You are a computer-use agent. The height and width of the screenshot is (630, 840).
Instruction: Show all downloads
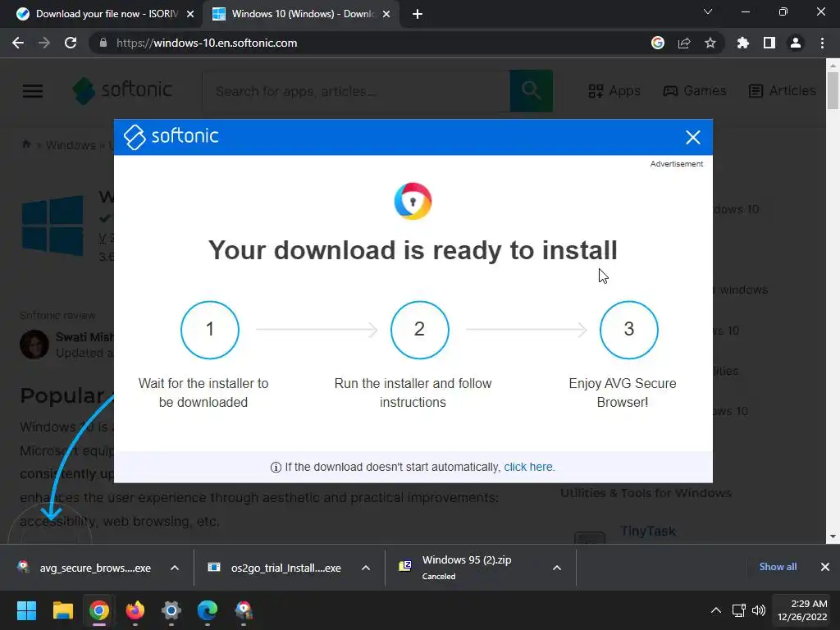click(x=778, y=567)
